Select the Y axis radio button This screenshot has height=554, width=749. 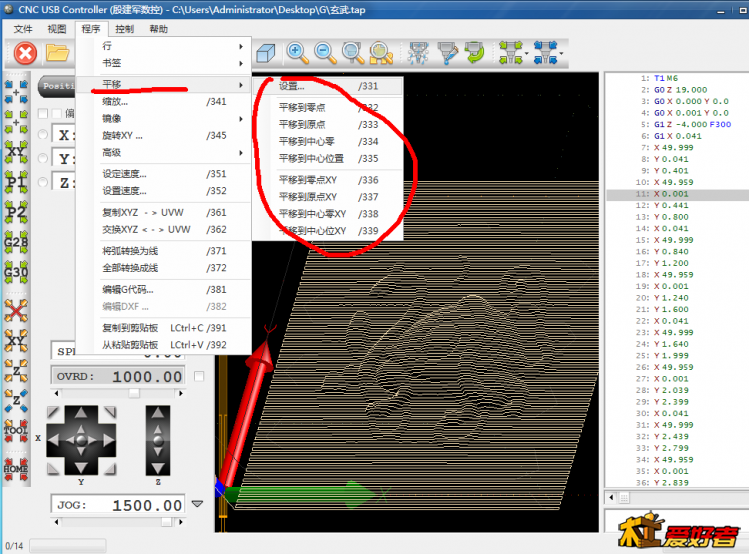(43, 158)
